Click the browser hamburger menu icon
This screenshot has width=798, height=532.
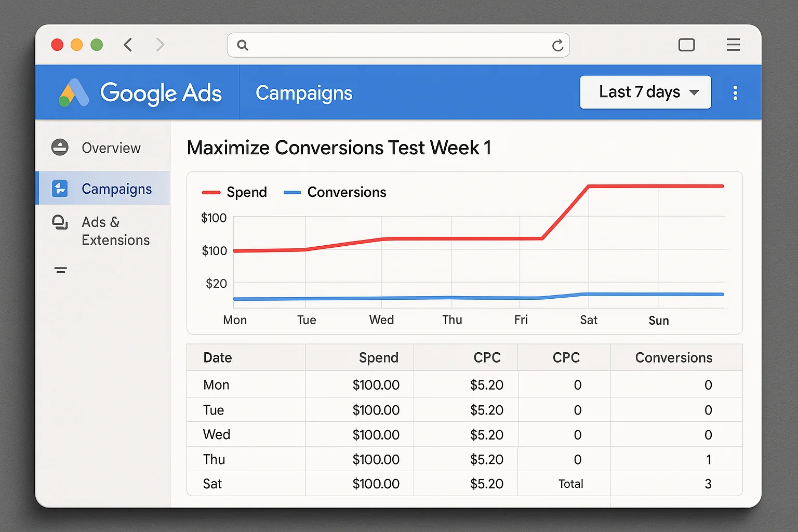coord(733,45)
